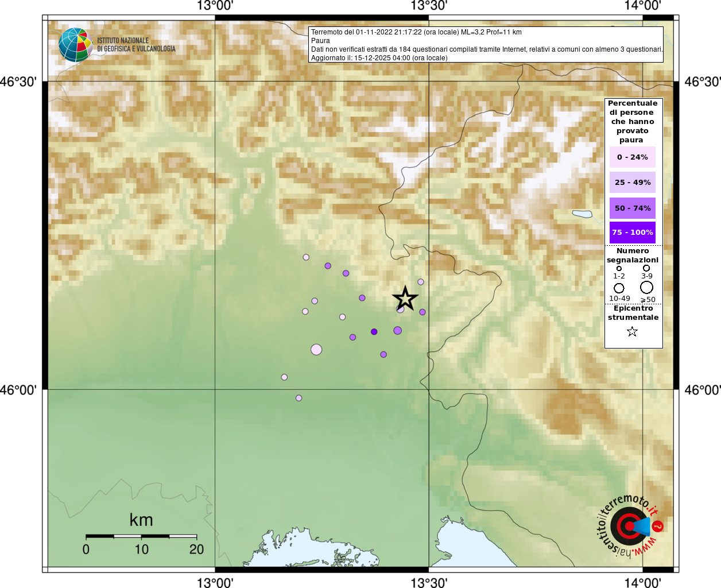Click the 46°00' label on right axis
The image size is (721, 588).
[x=703, y=390]
